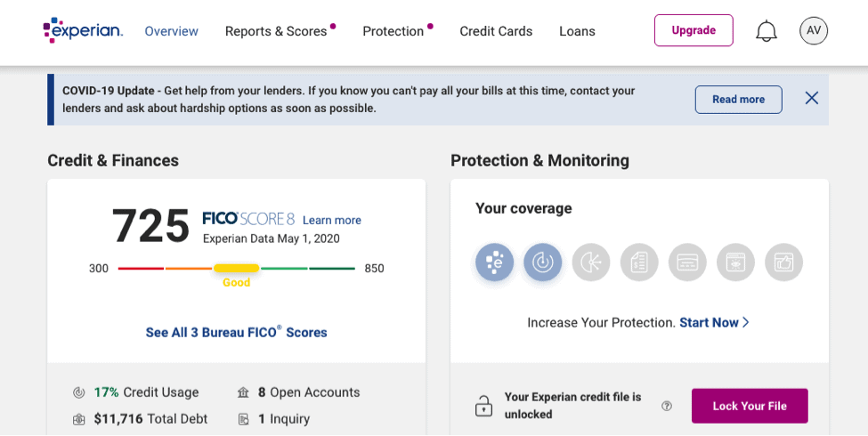Select the web surveillance eye coverage icon

(735, 262)
